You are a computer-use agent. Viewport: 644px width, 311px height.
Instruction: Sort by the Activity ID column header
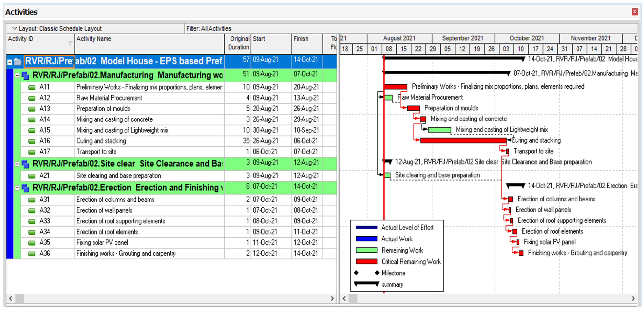(20, 39)
